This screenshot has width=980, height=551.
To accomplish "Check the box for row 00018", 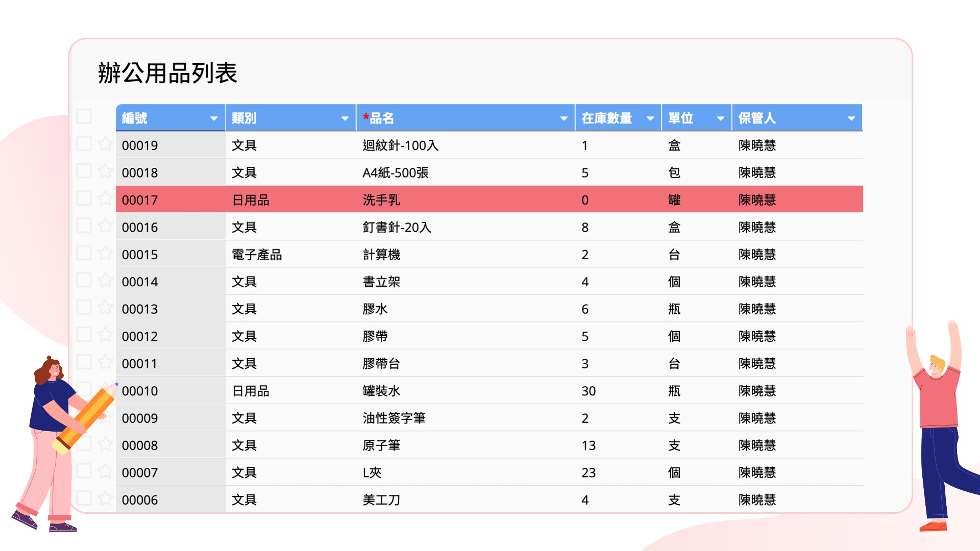I will click(x=84, y=171).
